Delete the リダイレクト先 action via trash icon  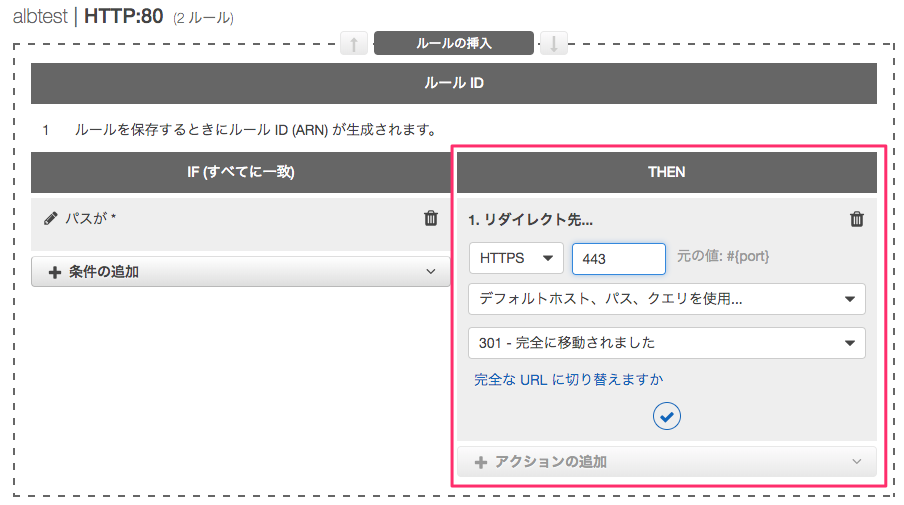(x=857, y=219)
